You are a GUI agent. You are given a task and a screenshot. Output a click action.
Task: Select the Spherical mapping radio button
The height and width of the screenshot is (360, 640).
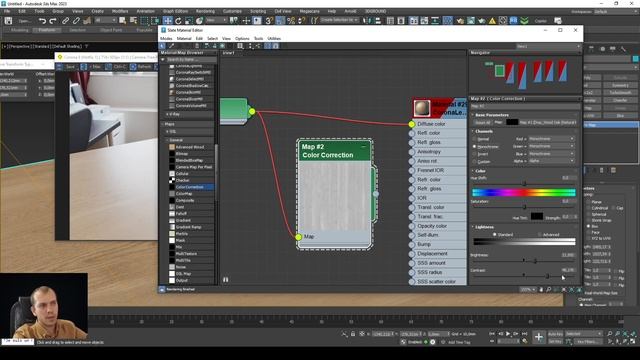coord(589,214)
